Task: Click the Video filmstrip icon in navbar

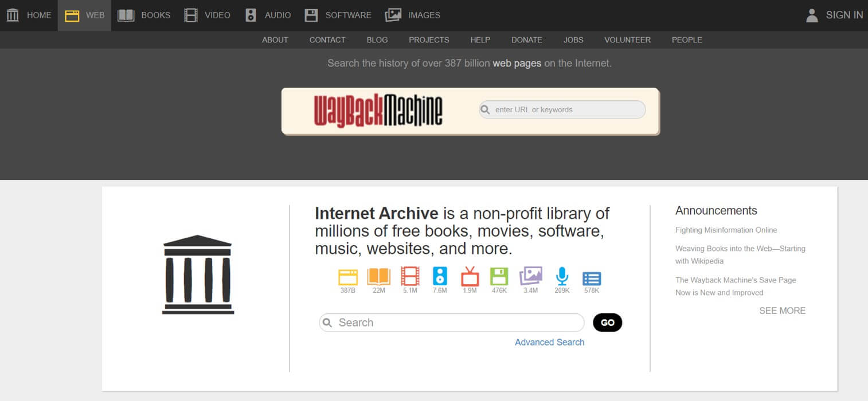Action: point(191,15)
